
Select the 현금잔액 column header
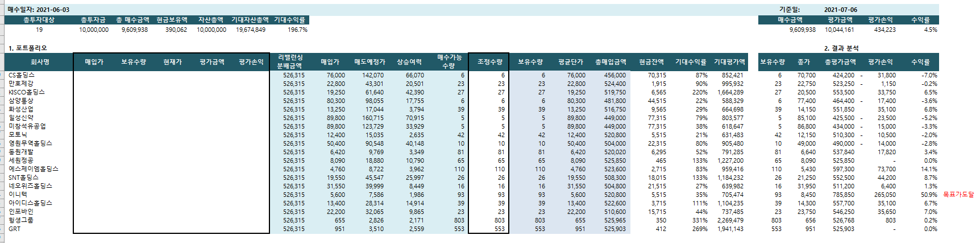pos(651,62)
